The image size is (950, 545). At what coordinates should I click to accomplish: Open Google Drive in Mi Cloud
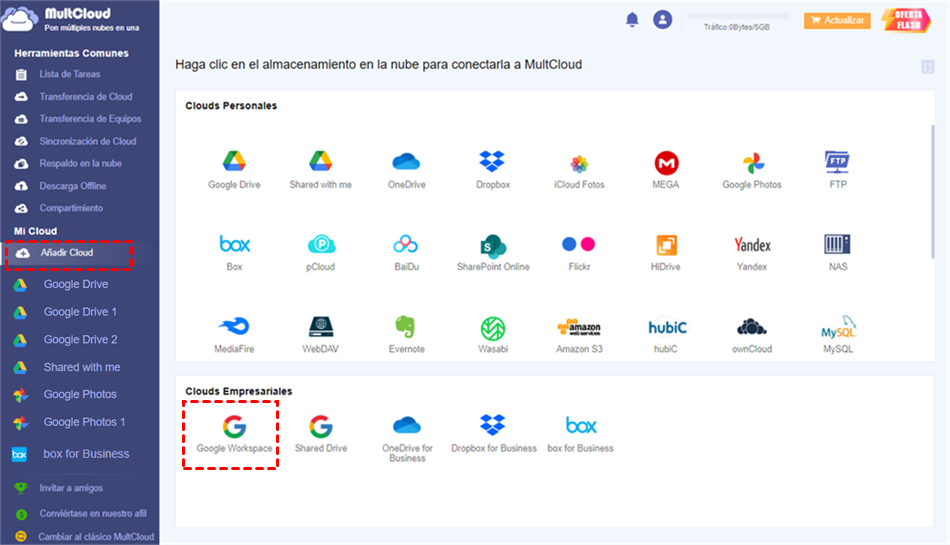(x=76, y=284)
